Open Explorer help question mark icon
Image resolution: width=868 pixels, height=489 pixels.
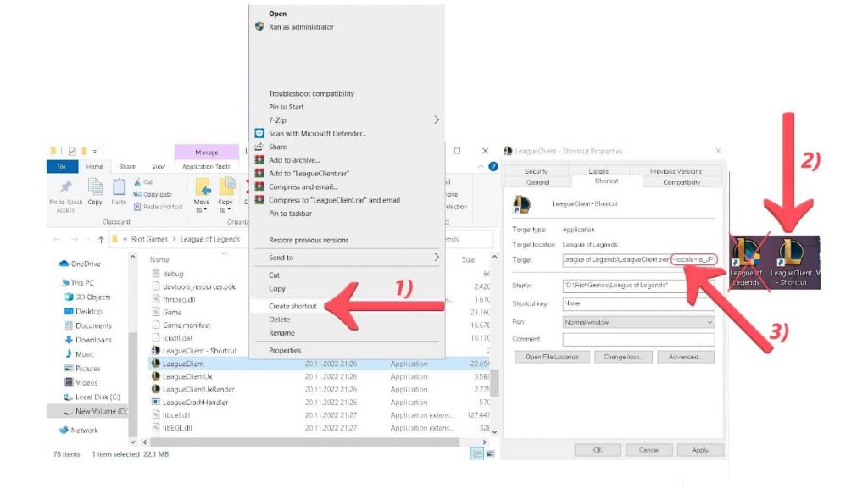(493, 166)
